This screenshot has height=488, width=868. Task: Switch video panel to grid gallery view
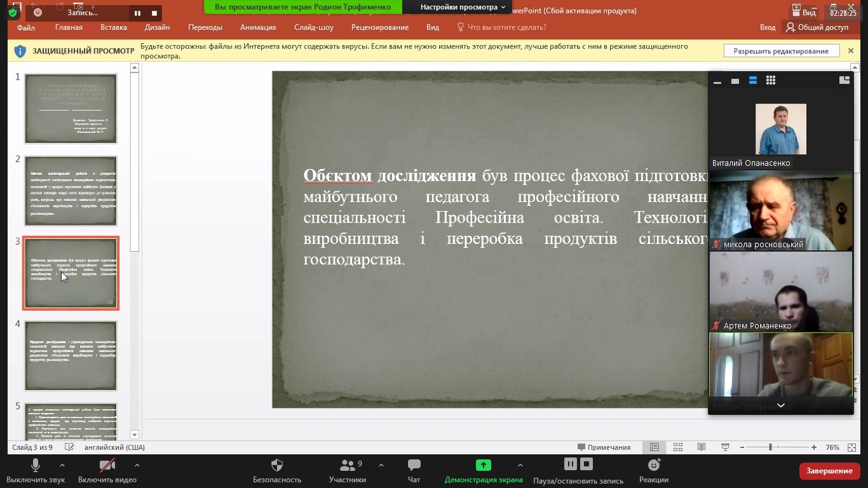[x=771, y=81]
